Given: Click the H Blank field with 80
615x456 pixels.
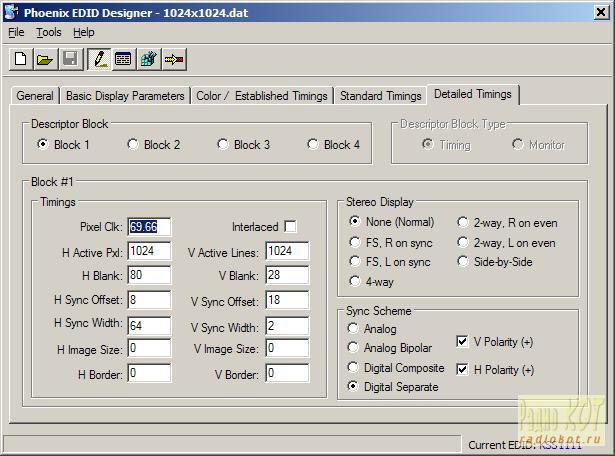Looking at the screenshot, I should coord(149,275).
